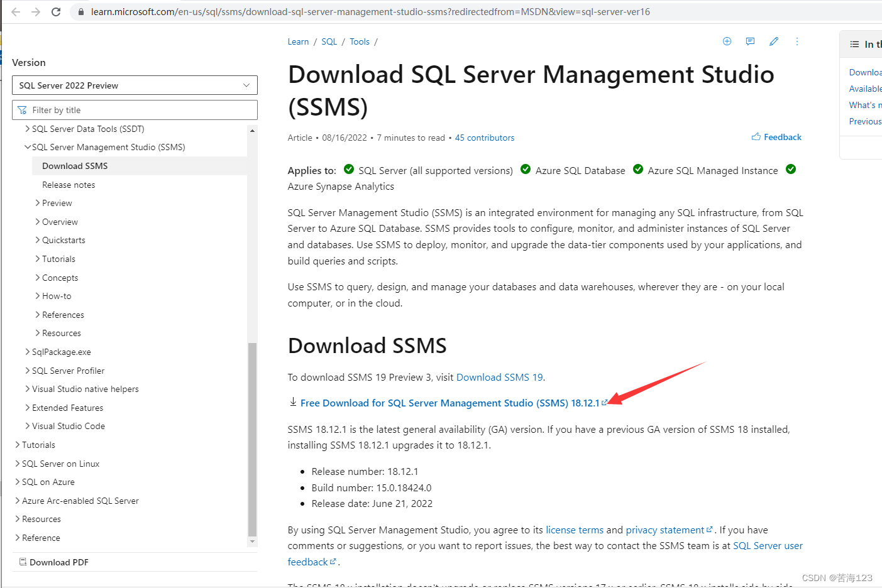Open the more options vertical dots
The width and height of the screenshot is (882, 588).
click(x=797, y=41)
